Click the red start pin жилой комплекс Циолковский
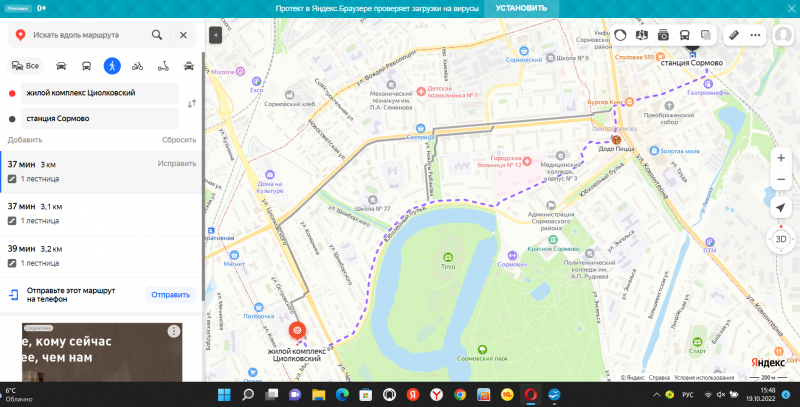This screenshot has height=407, width=800. tap(297, 330)
